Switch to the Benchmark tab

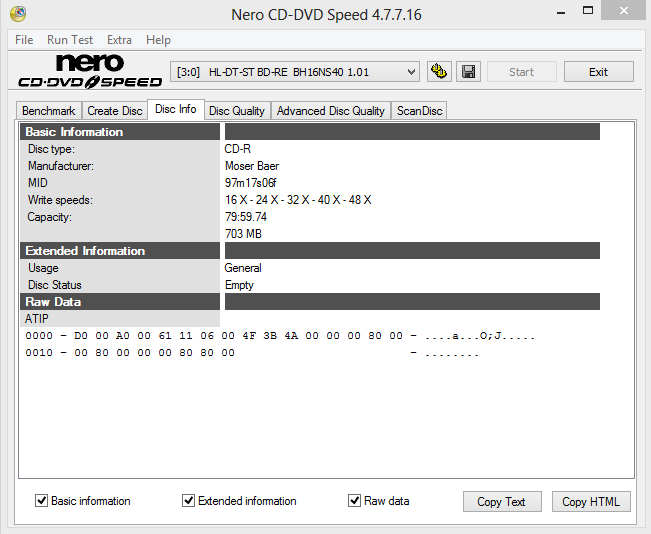click(49, 111)
